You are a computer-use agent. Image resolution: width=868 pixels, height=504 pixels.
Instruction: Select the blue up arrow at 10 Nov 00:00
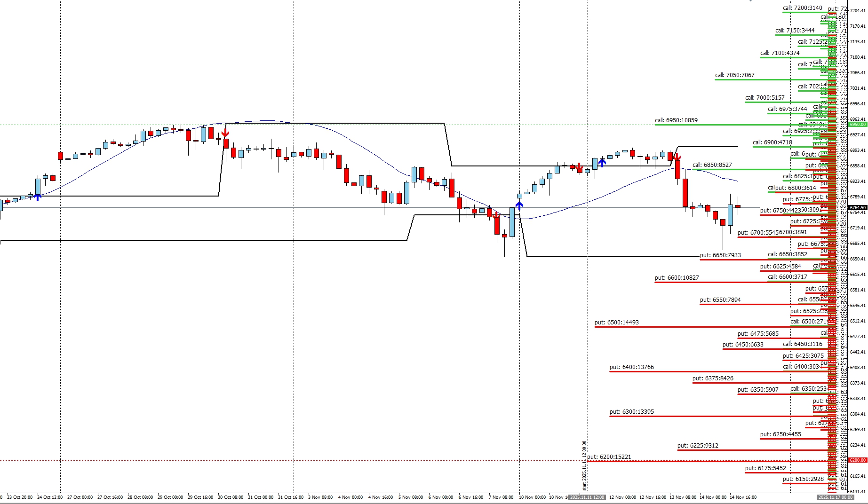(x=519, y=205)
